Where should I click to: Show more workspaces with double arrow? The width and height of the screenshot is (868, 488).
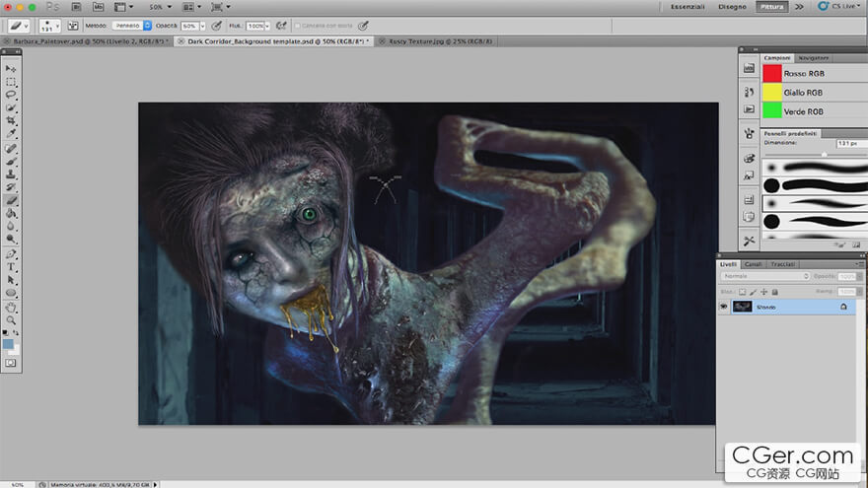[799, 7]
